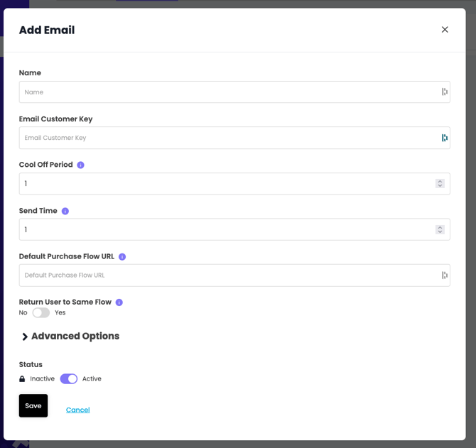Click the Cancel link
Image resolution: width=476 pixels, height=448 pixels.
click(x=77, y=410)
